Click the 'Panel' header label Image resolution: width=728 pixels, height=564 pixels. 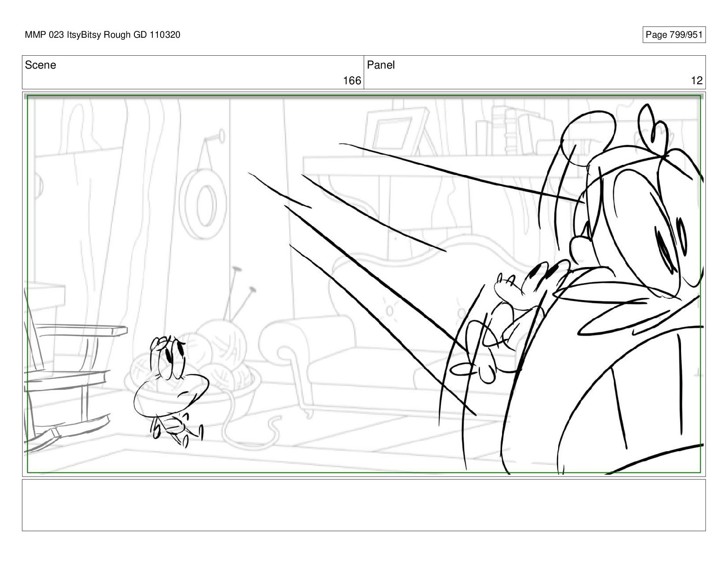[381, 65]
